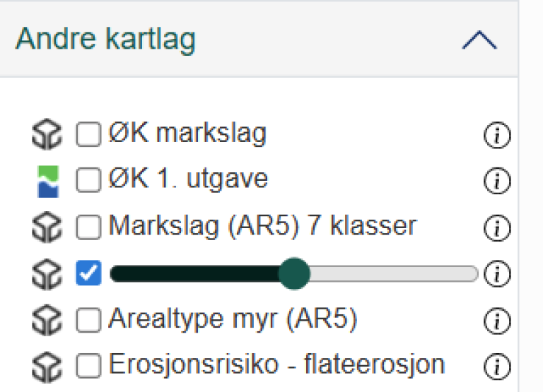Open info for ØK 1. utgave layer
This screenshot has height=392, width=543.
pos(497,182)
